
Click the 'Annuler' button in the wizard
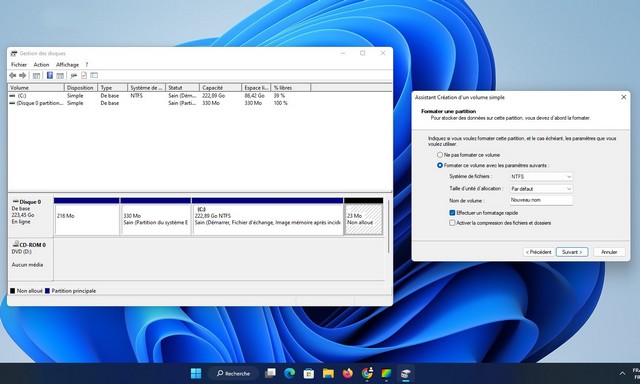tap(609, 252)
